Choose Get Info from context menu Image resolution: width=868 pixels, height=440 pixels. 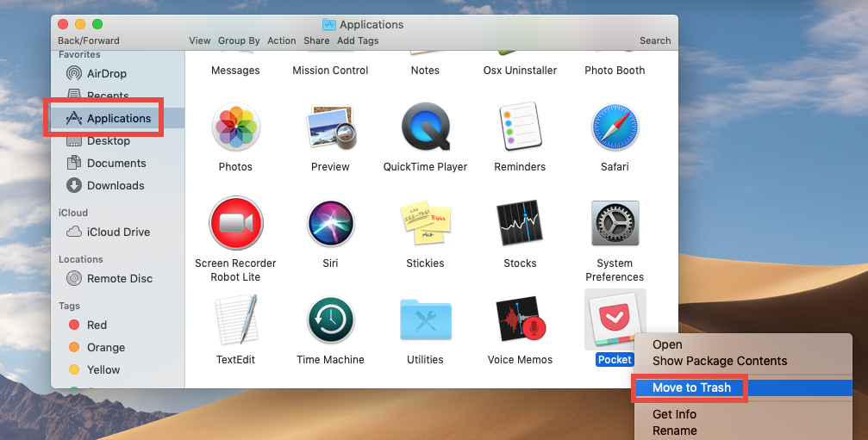tap(674, 414)
